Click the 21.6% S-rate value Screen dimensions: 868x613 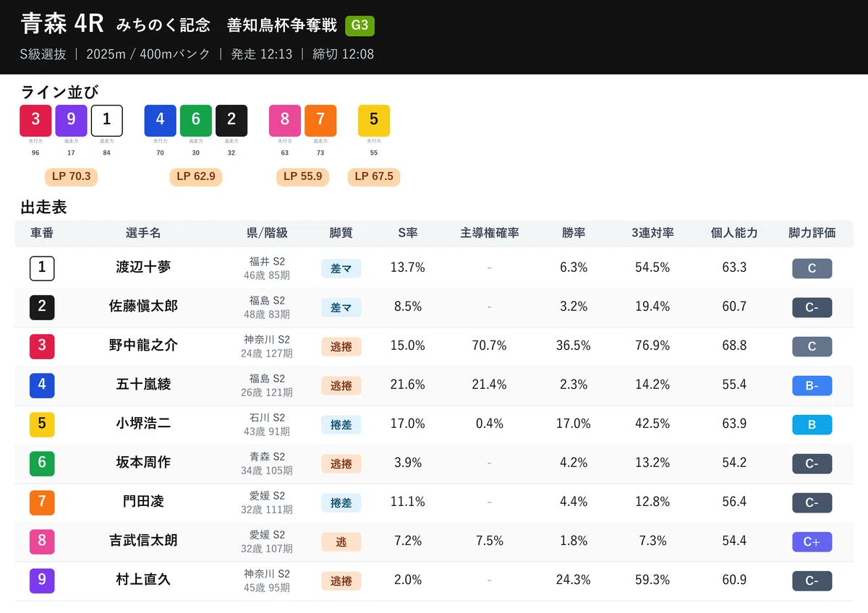[x=408, y=385]
